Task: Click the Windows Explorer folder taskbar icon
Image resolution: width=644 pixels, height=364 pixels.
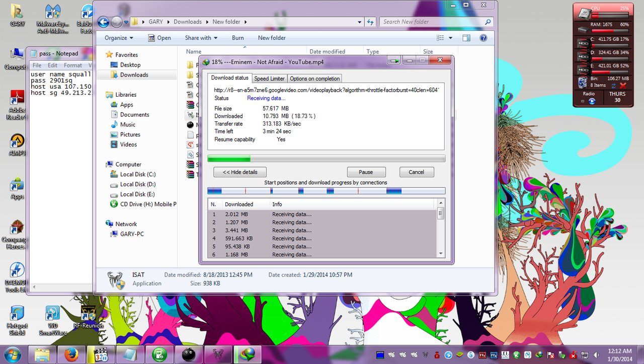Action: [43, 354]
